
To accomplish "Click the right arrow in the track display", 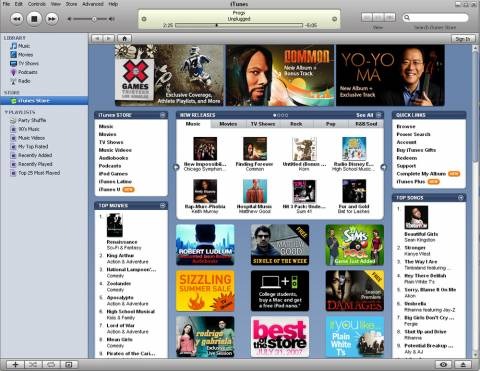I will coord(334,19).
